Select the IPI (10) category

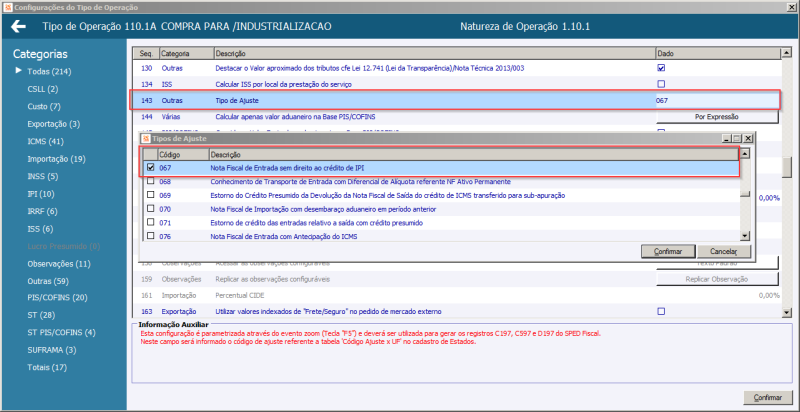coord(41,194)
